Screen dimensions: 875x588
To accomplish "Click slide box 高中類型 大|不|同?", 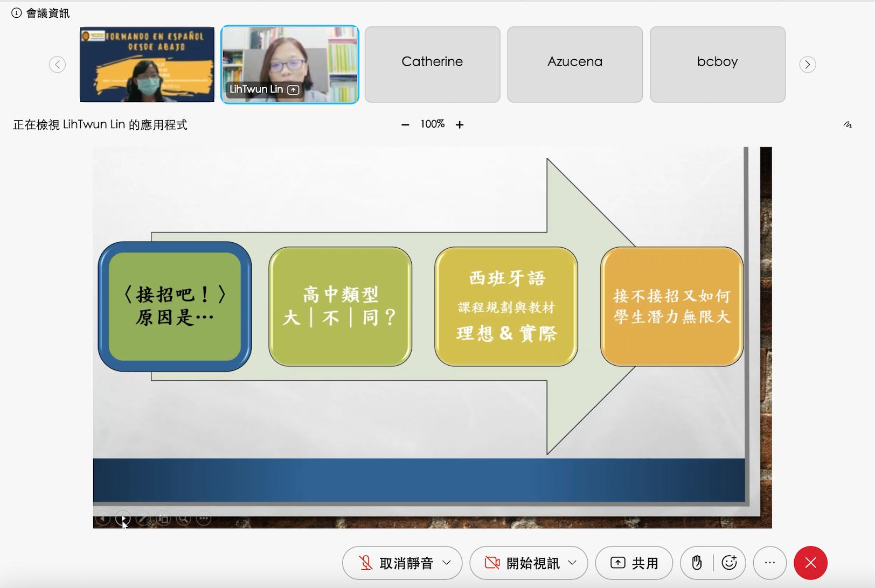I will pos(340,306).
